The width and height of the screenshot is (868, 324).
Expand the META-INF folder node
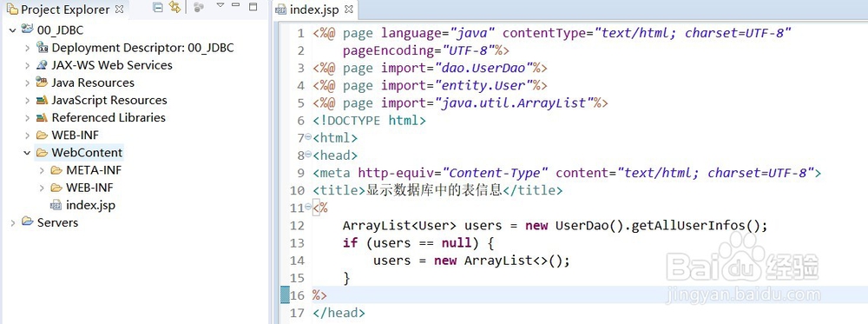point(42,170)
